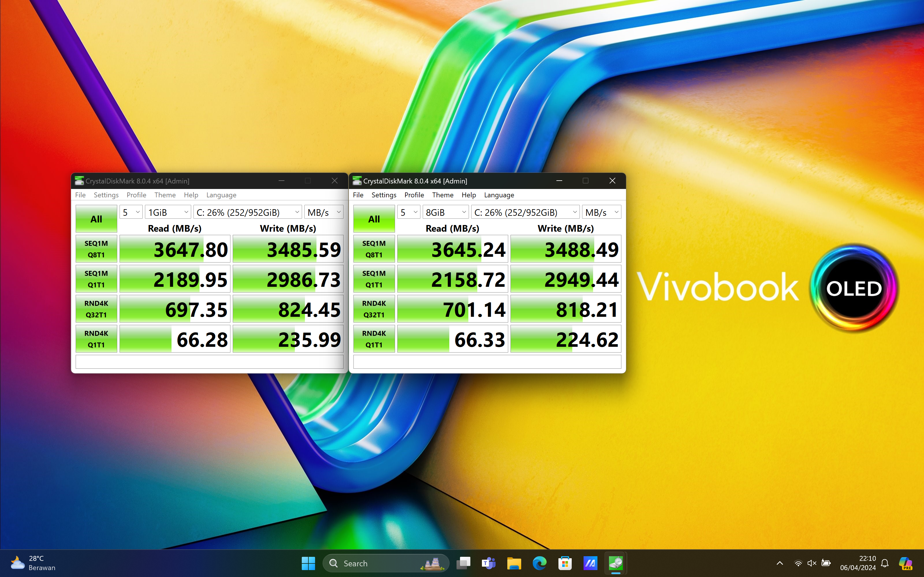Launch Microsoft Edge from the taskbar
Image resolution: width=924 pixels, height=577 pixels.
pyautogui.click(x=539, y=563)
